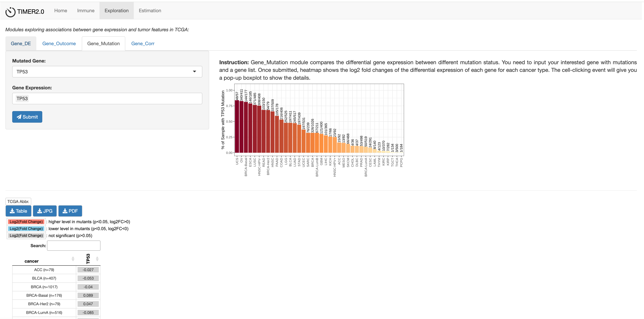The image size is (644, 319).
Task: Open the Gene_Corr tab
Action: click(x=143, y=43)
